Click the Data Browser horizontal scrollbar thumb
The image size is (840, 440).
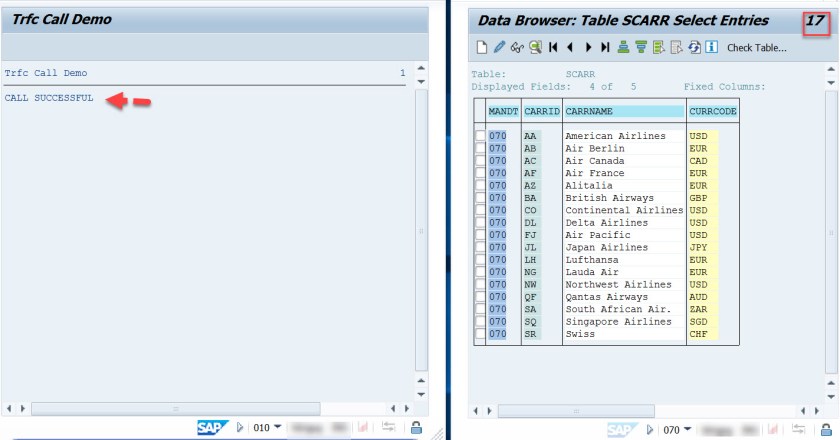pos(576,411)
